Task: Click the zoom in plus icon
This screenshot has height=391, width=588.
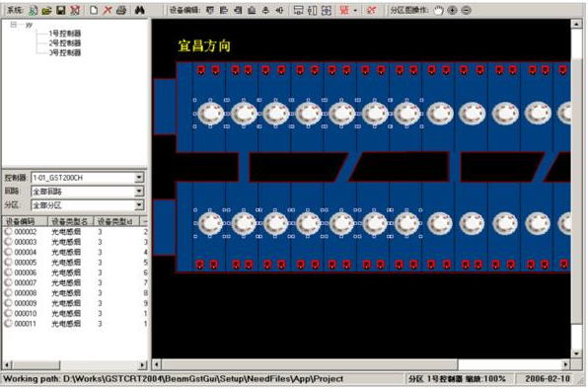Action: pyautogui.click(x=452, y=11)
